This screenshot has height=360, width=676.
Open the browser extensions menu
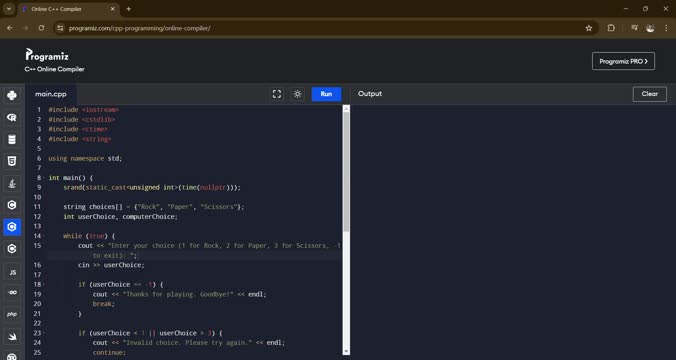pos(611,28)
